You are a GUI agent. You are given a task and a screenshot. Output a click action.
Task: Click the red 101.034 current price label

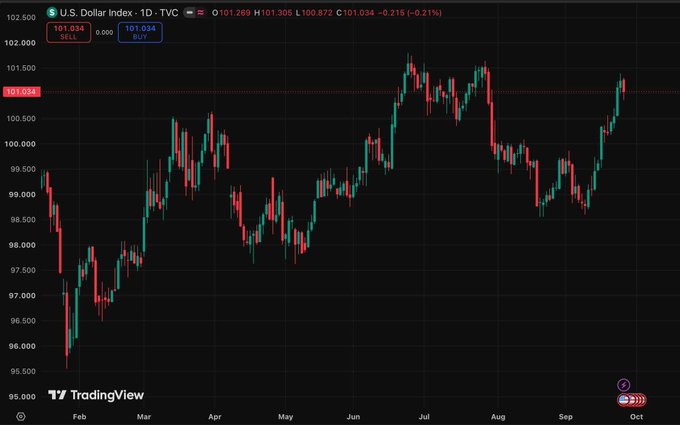click(21, 92)
